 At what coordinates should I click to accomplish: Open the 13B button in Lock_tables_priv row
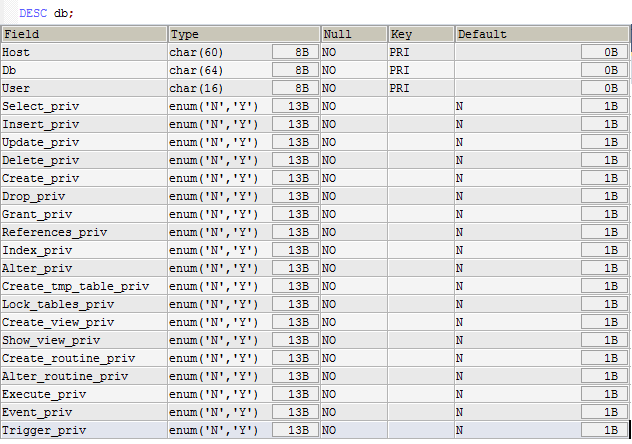pyautogui.click(x=295, y=304)
